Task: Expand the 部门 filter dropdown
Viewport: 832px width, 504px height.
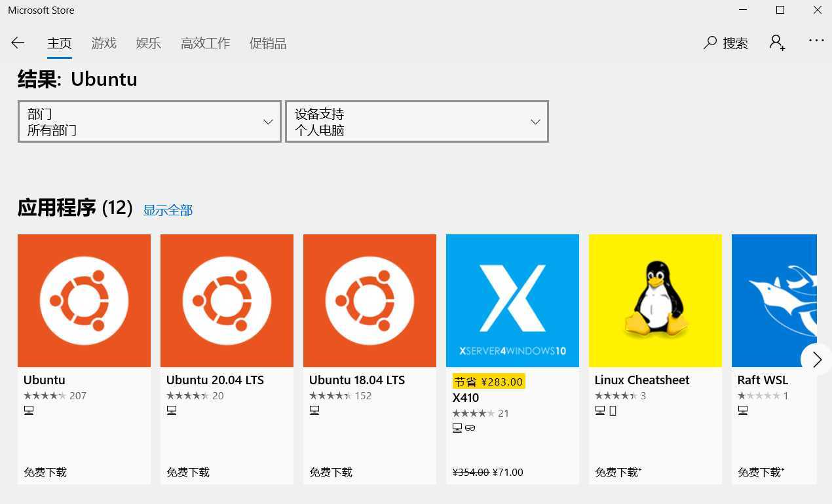Action: (149, 121)
